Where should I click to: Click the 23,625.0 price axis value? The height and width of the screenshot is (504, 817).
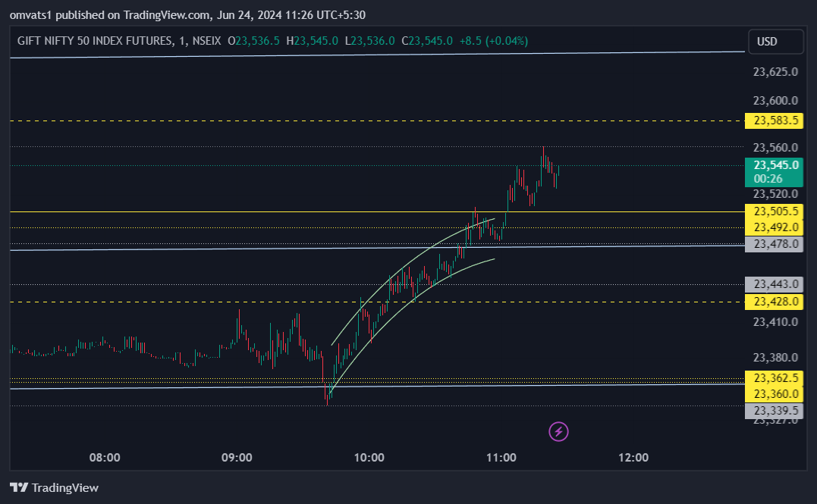tap(775, 72)
